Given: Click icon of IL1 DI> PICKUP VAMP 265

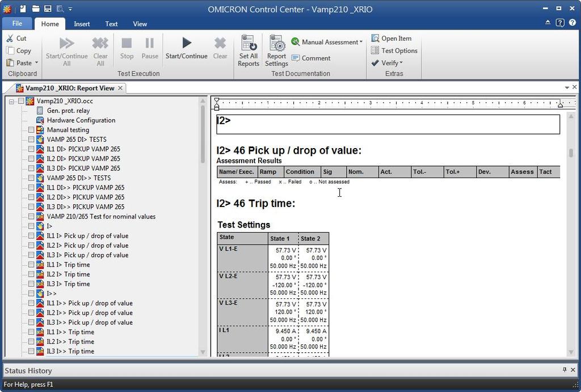Looking at the screenshot, I should (x=40, y=149).
